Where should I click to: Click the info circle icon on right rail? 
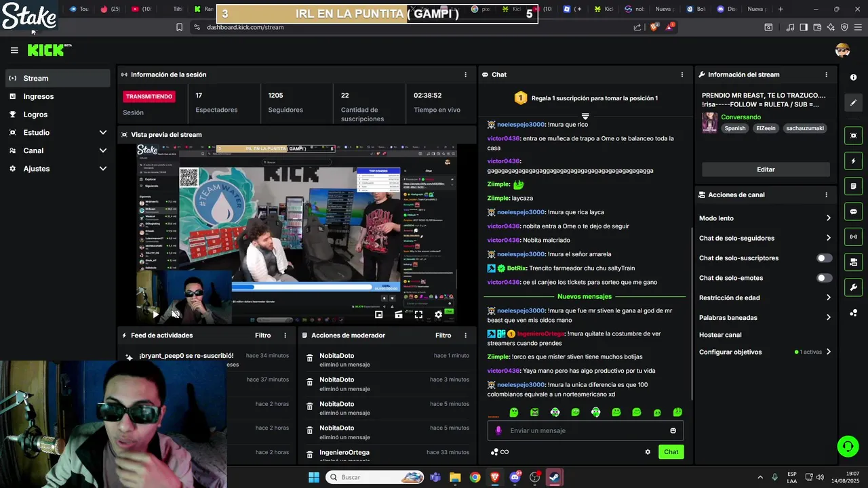tap(854, 77)
